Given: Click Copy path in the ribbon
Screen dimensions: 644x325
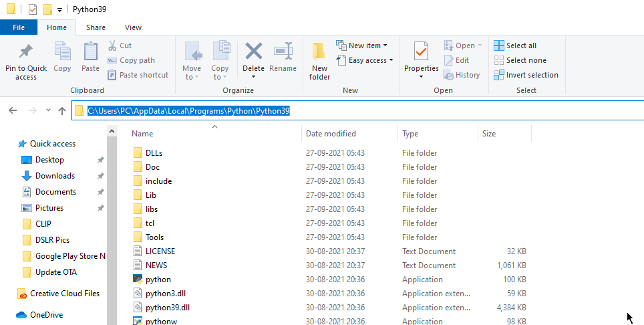Looking at the screenshot, I should (131, 60).
